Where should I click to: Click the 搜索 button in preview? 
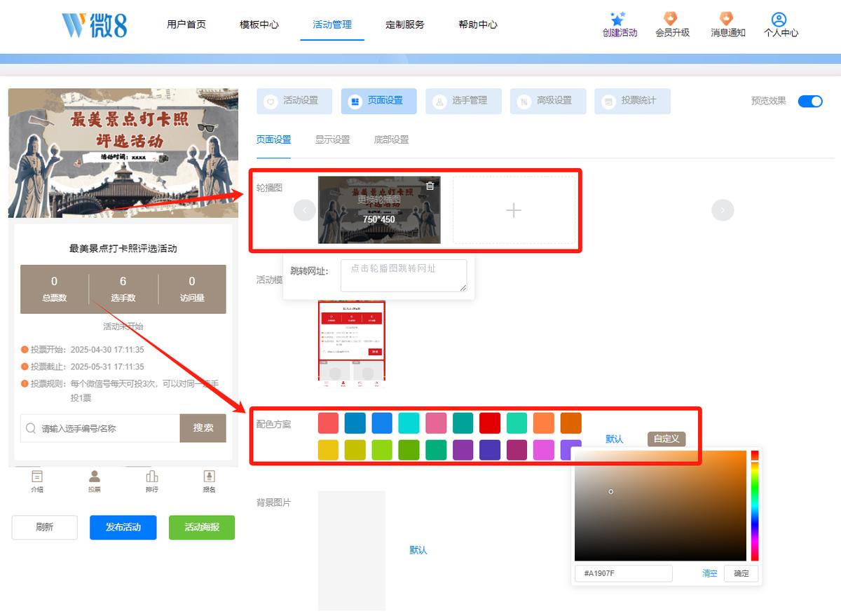tap(203, 428)
